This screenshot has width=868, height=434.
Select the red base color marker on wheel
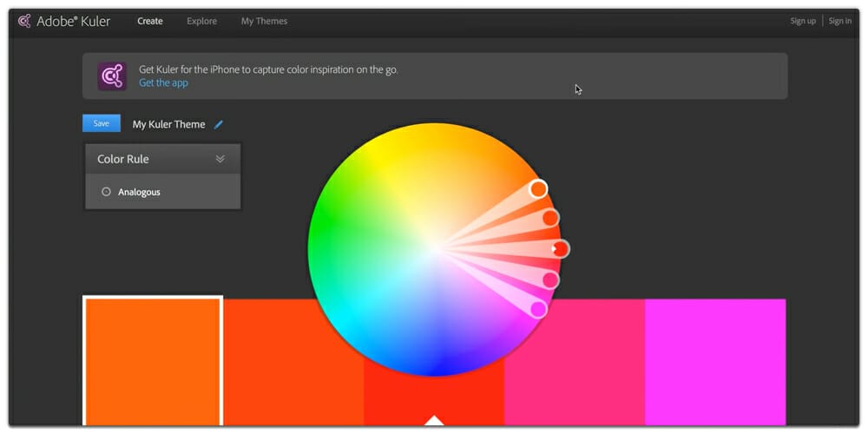tap(560, 249)
